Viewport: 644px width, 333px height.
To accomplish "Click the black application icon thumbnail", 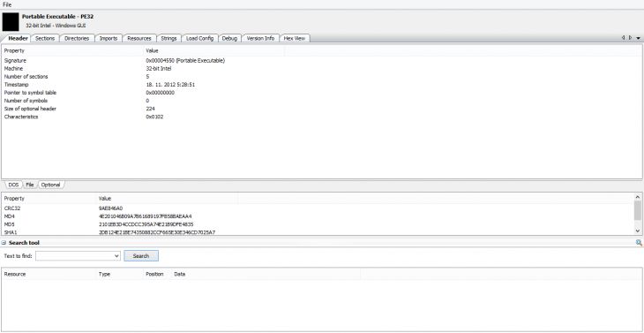I will point(11,22).
